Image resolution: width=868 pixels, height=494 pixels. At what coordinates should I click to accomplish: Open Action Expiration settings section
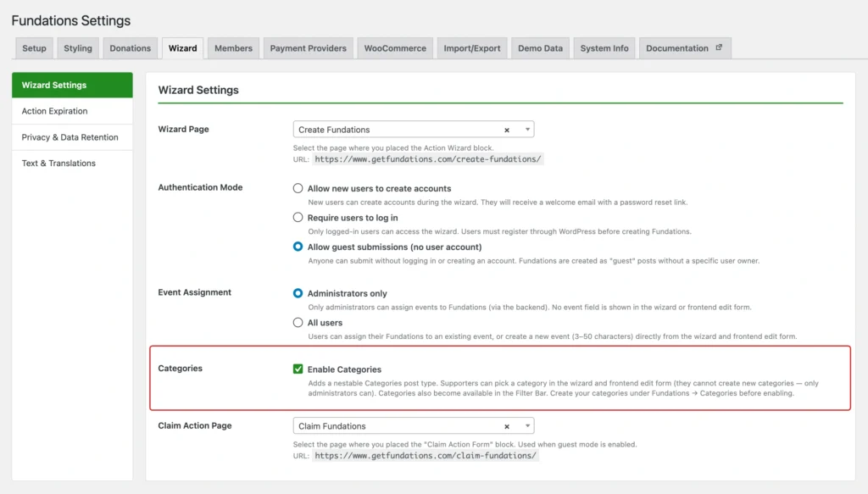(72, 111)
